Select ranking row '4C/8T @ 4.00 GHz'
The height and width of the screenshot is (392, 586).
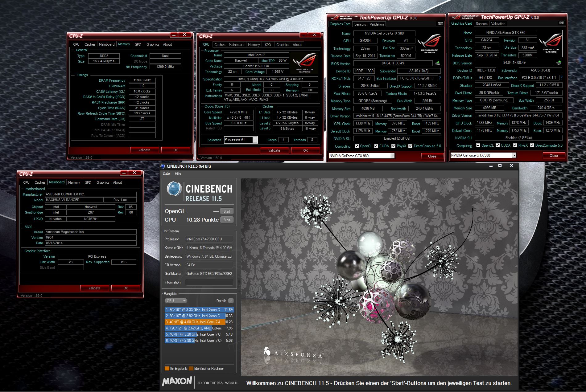tap(199, 322)
